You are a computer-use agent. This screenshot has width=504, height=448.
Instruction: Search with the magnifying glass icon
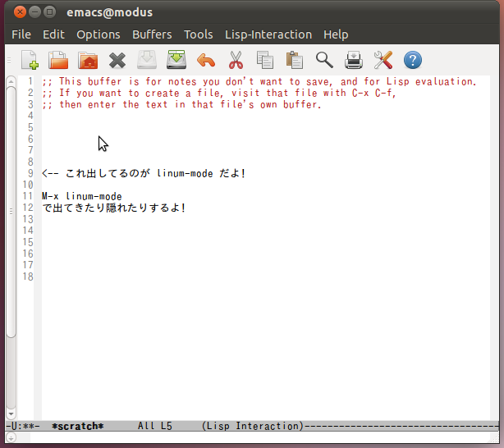[324, 60]
